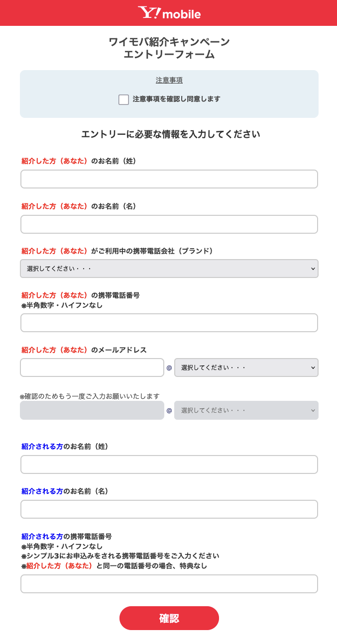Click the @ symbol beside the email field
The image size is (337, 644).
coord(169,368)
